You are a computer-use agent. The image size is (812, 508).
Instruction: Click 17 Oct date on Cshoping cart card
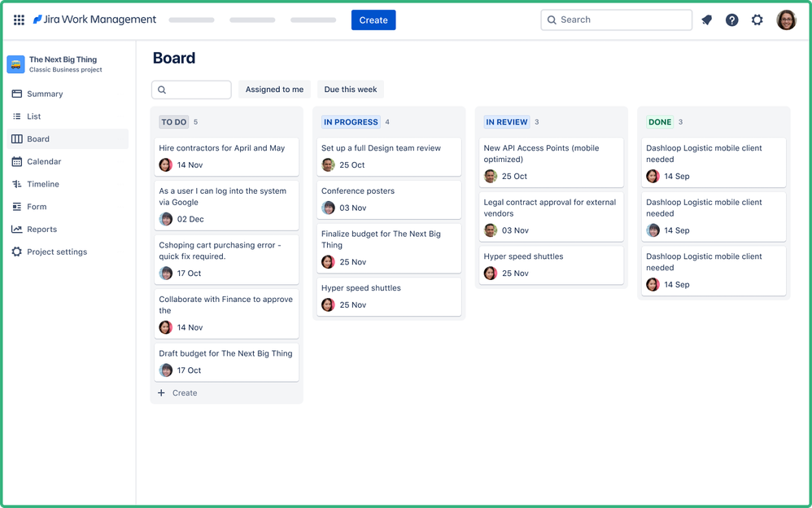click(189, 274)
